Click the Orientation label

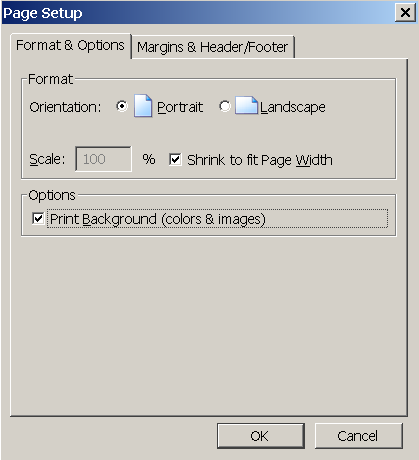65,107
